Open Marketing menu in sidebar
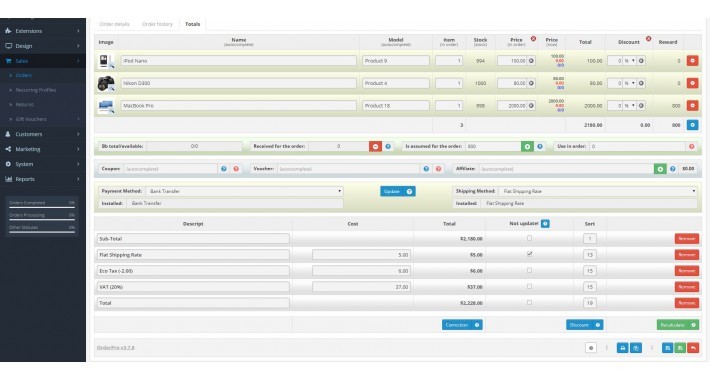Screen dimensions: 710x380 pyautogui.click(x=43, y=149)
